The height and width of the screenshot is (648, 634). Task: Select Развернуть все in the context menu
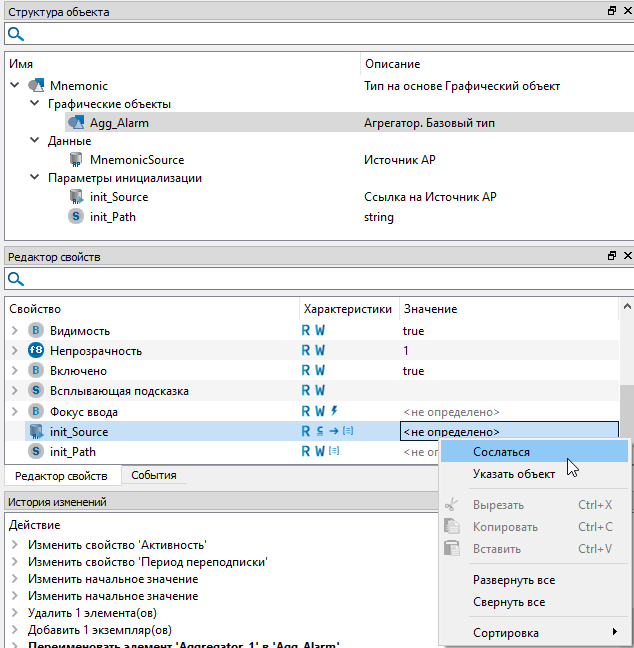(x=513, y=580)
